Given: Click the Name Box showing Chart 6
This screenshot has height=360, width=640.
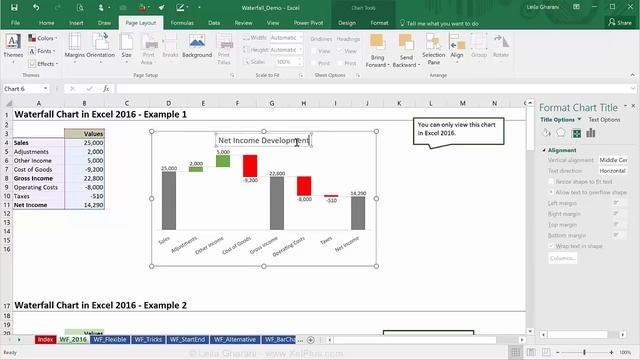Looking at the screenshot, I should pyautogui.click(x=22, y=89).
